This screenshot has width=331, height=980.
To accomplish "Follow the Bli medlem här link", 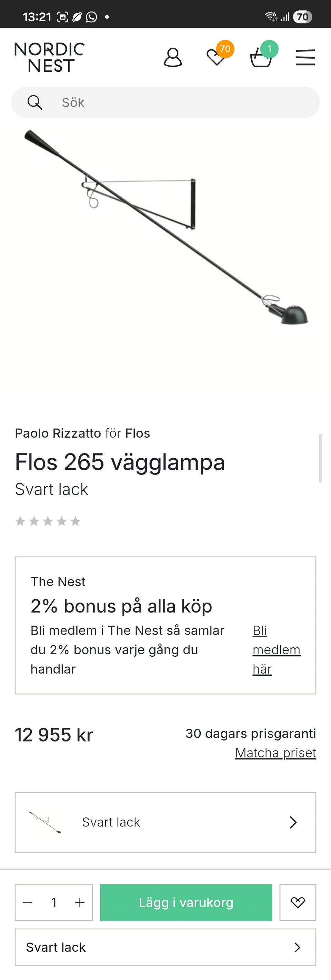I will 276,649.
